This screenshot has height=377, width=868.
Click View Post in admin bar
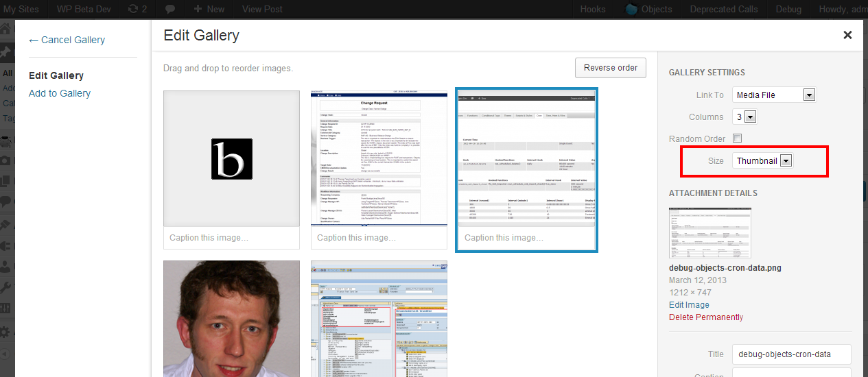(262, 9)
